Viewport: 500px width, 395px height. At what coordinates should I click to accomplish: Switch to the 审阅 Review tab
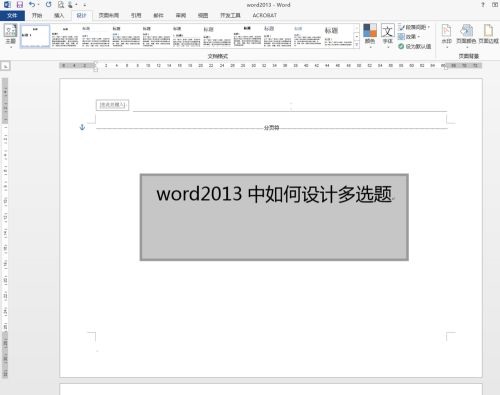181,15
